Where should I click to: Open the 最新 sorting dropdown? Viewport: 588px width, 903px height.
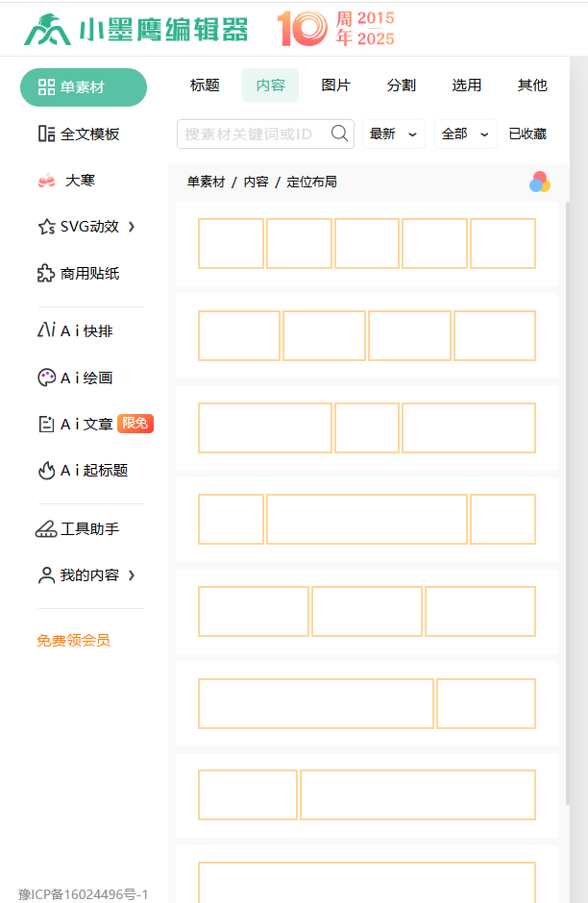tap(393, 134)
